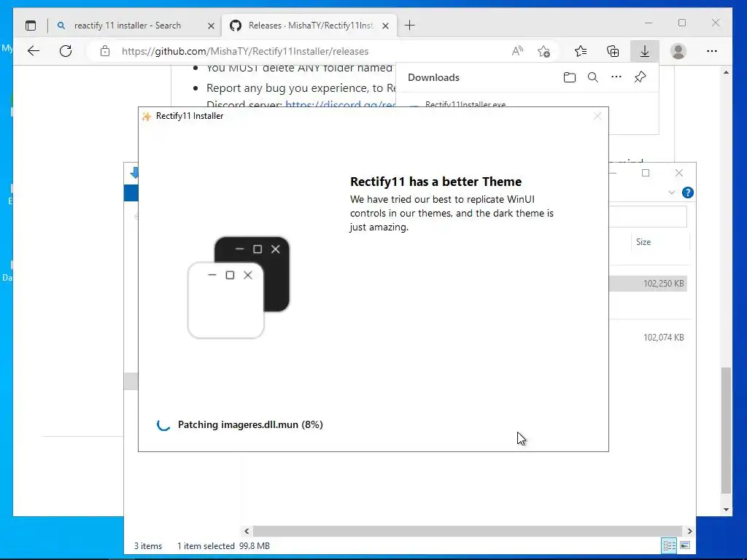The image size is (747, 560).
Task: Click the File Explorer search box
Action: pyautogui.click(x=648, y=217)
